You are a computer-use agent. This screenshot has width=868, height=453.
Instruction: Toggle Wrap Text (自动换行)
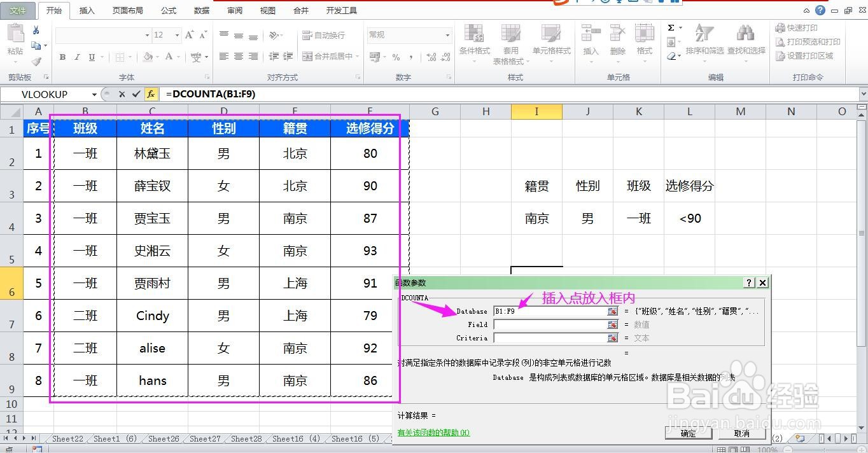(323, 36)
